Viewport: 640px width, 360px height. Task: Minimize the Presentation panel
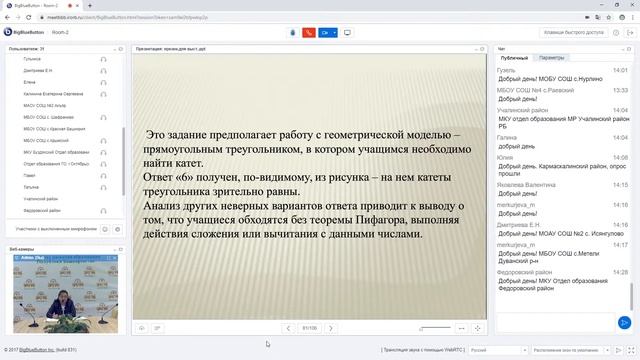coord(476,49)
